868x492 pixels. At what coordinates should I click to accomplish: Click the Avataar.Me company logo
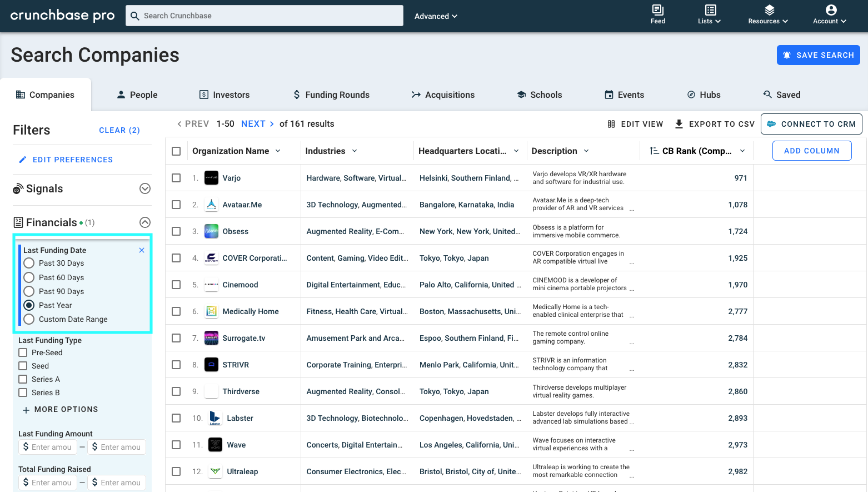(x=211, y=205)
